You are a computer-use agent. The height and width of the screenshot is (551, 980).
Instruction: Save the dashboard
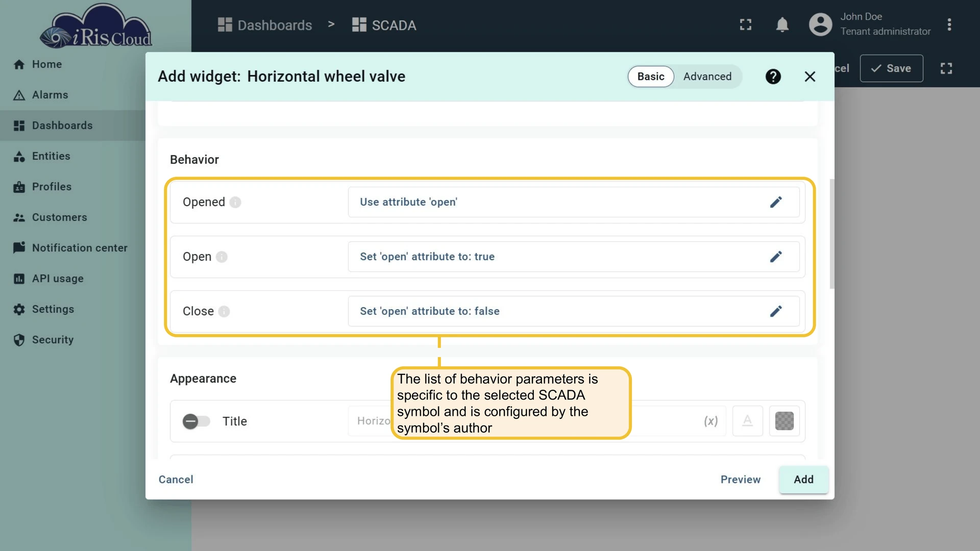coord(891,68)
